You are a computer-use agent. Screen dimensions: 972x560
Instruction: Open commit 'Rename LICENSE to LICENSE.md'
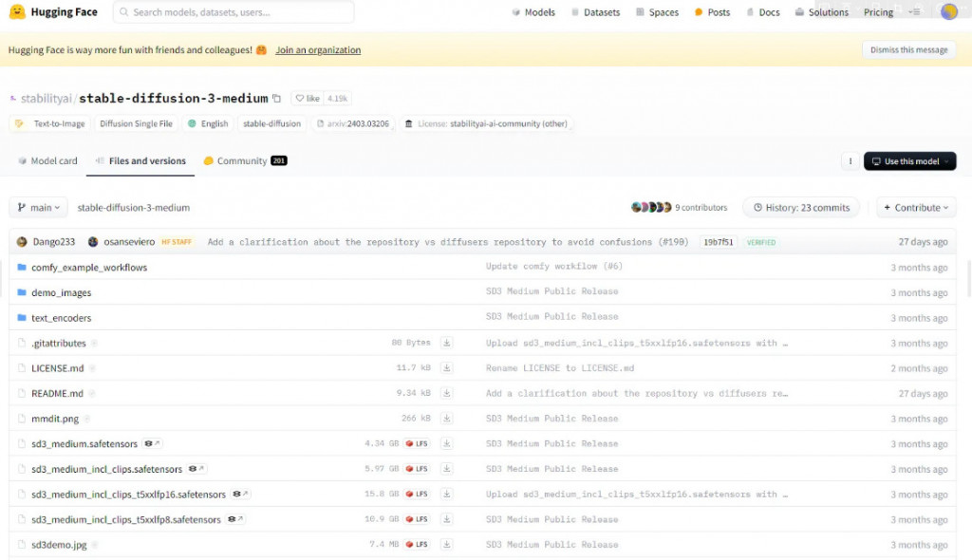coord(560,367)
